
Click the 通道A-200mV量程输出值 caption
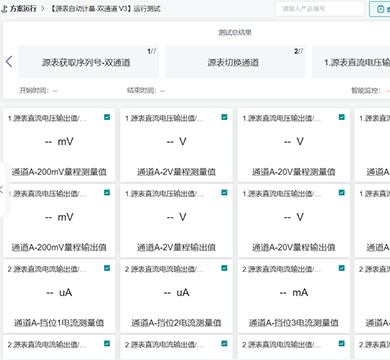coord(59,247)
